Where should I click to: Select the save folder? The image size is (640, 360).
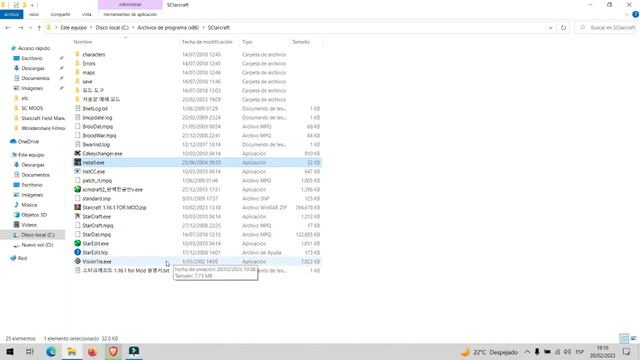point(87,81)
